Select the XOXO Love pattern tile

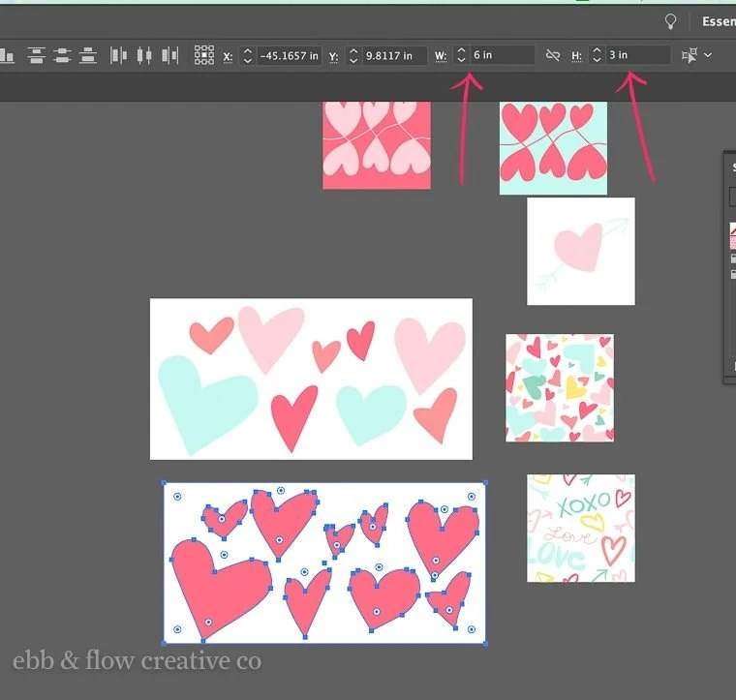[581, 528]
